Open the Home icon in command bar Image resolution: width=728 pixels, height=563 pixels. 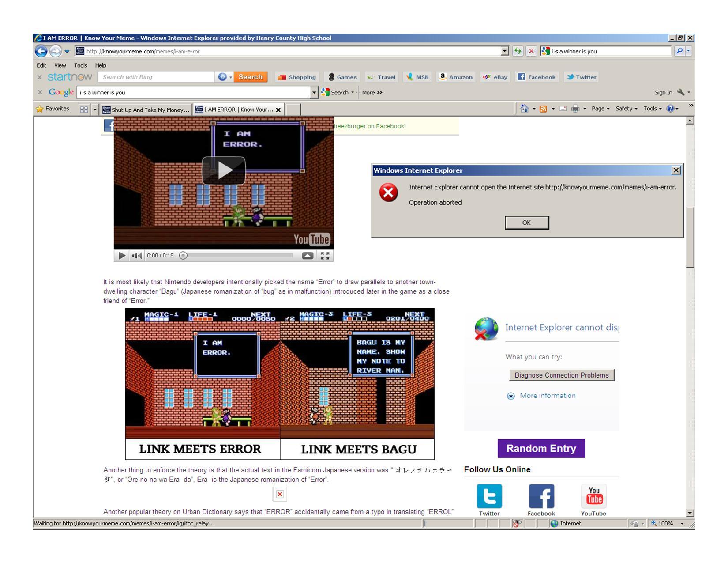tap(524, 109)
